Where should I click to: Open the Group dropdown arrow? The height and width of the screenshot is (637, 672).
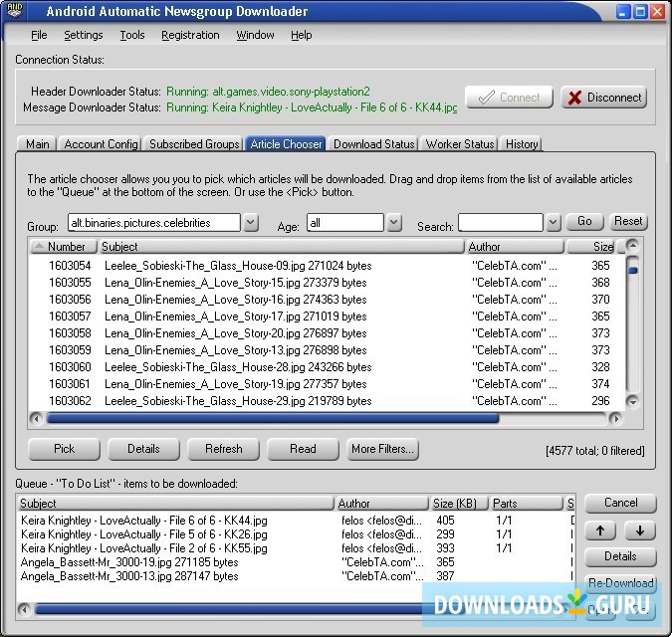251,223
